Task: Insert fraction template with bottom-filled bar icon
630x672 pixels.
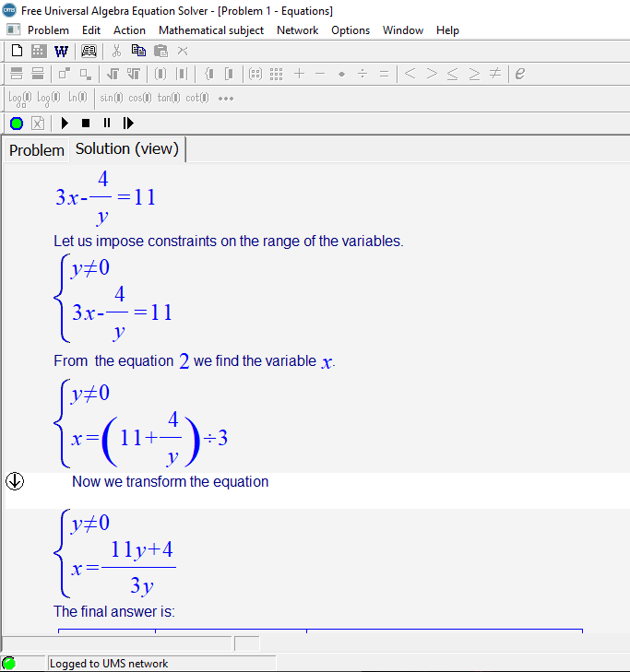Action: 38,74
